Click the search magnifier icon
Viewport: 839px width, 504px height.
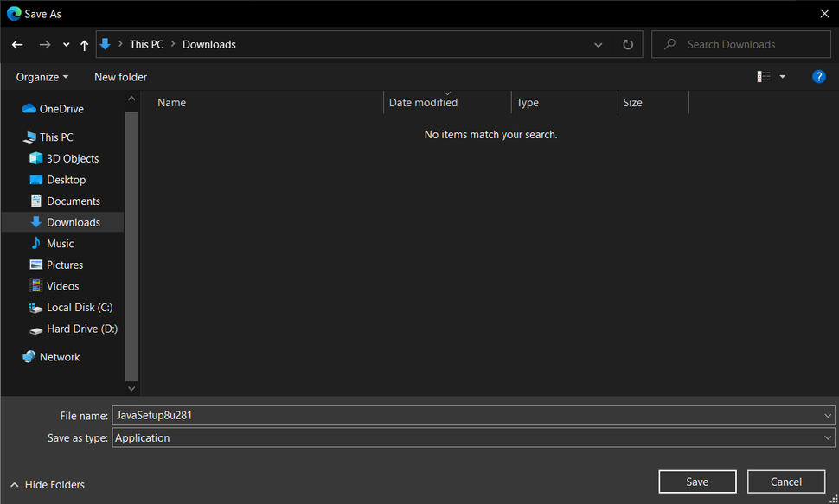[x=669, y=44]
